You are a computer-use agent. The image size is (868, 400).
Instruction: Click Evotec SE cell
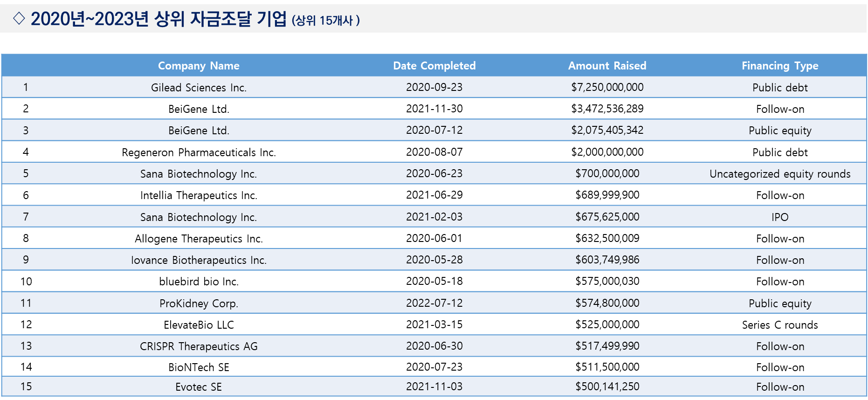coord(199,387)
